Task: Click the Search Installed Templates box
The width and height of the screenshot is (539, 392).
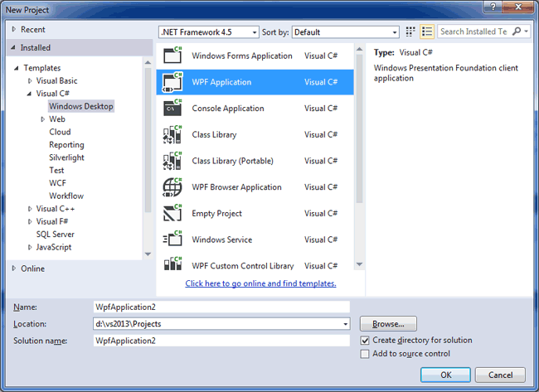Action: point(474,31)
